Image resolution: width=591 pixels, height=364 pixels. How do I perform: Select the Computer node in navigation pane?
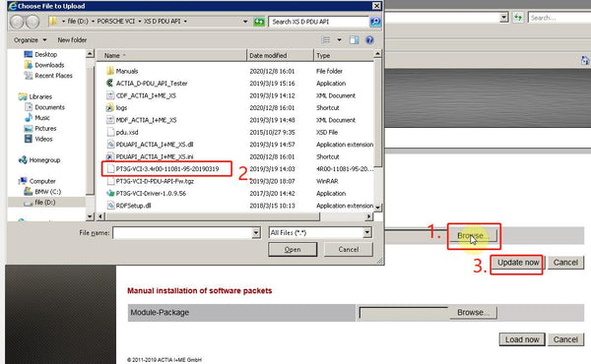42,181
